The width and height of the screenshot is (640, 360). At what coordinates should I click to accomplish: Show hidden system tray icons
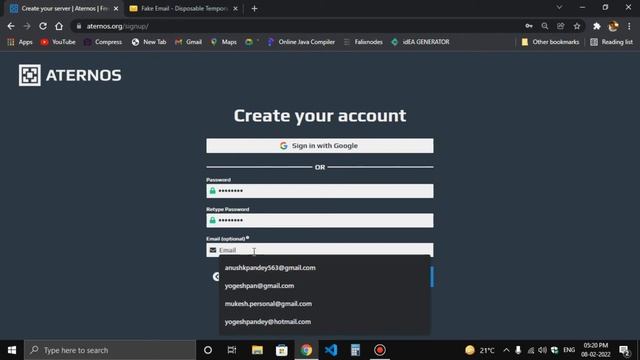tap(506, 350)
